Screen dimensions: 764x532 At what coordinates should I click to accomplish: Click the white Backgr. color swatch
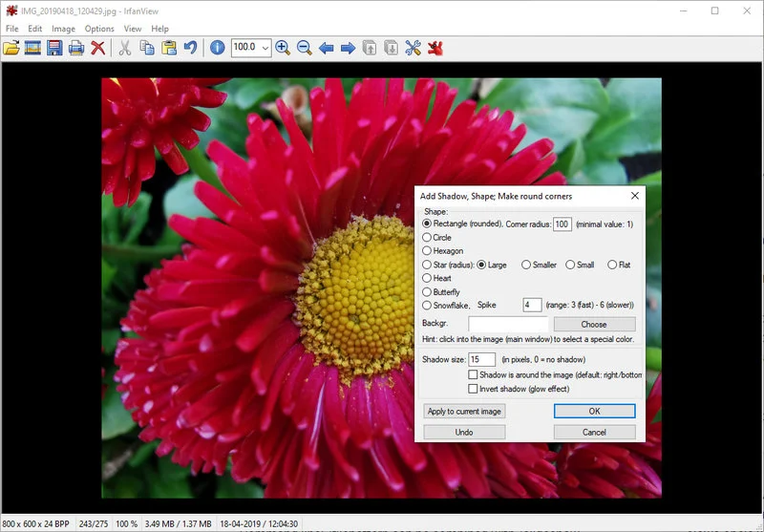pyautogui.click(x=507, y=325)
